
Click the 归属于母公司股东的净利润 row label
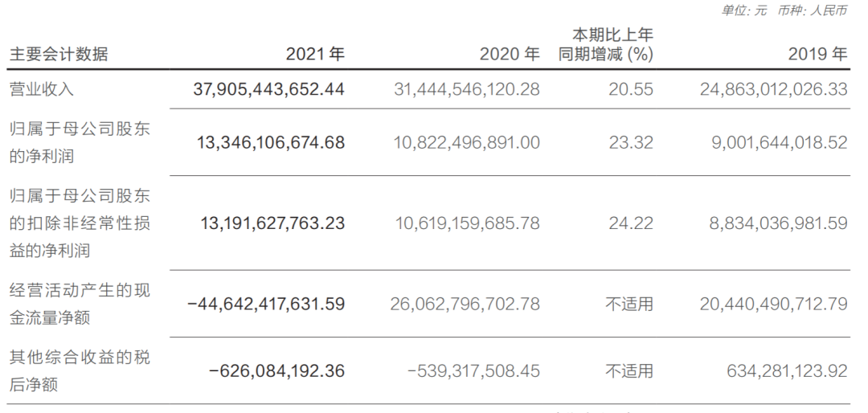coord(80,142)
